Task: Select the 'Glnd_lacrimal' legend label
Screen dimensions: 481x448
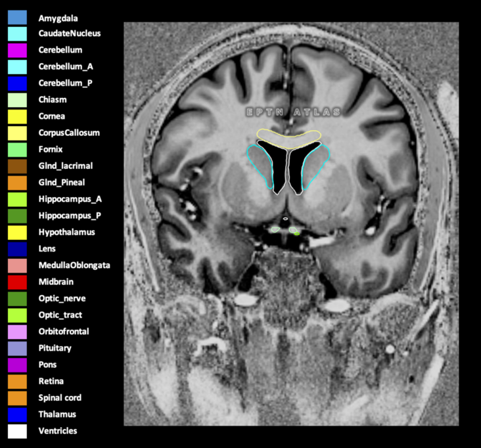Action: 66,166
